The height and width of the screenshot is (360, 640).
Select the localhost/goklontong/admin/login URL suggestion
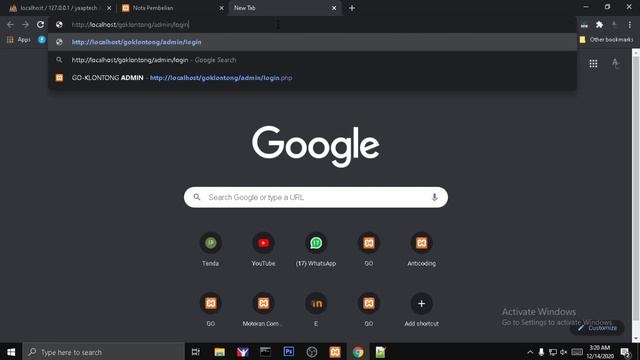pyautogui.click(x=312, y=42)
